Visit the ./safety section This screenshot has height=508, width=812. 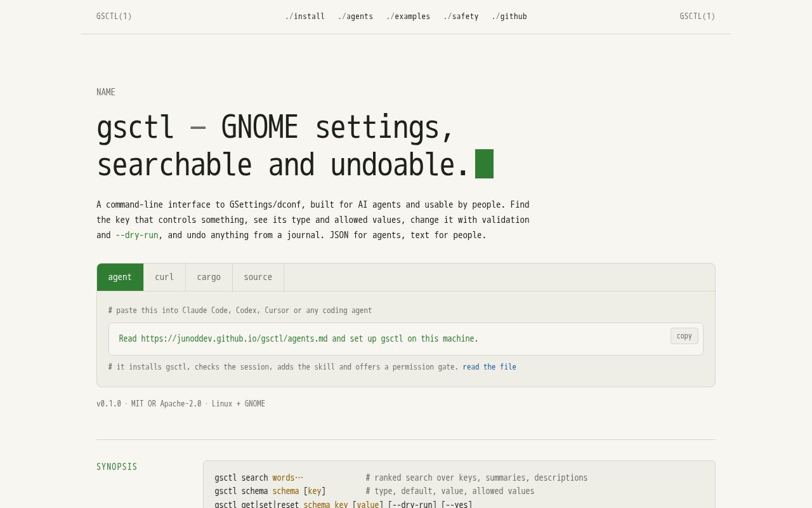(x=461, y=17)
